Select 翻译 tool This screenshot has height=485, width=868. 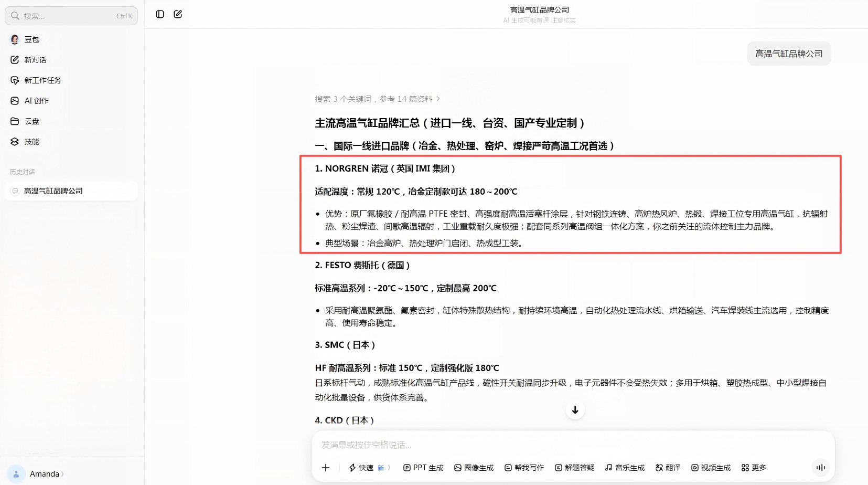[668, 468]
